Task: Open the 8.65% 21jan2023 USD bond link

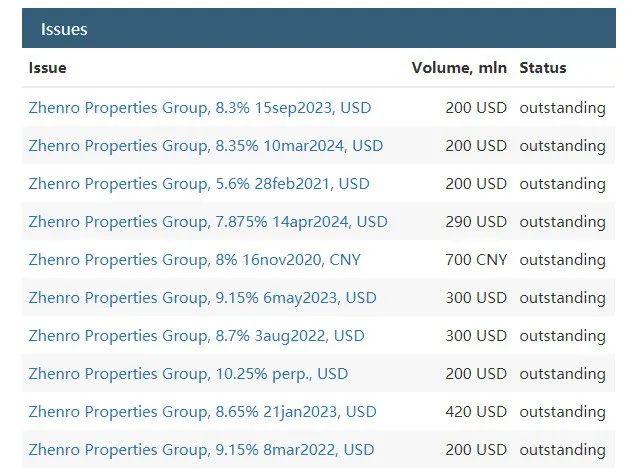Action: (203, 412)
